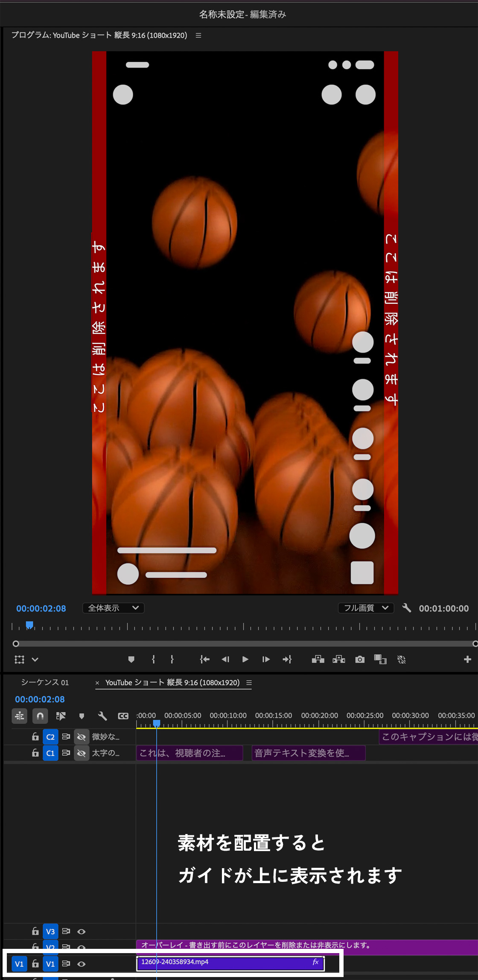Show the hidden C1 caption track
Viewport: 478px width, 980px height.
pos(82,753)
